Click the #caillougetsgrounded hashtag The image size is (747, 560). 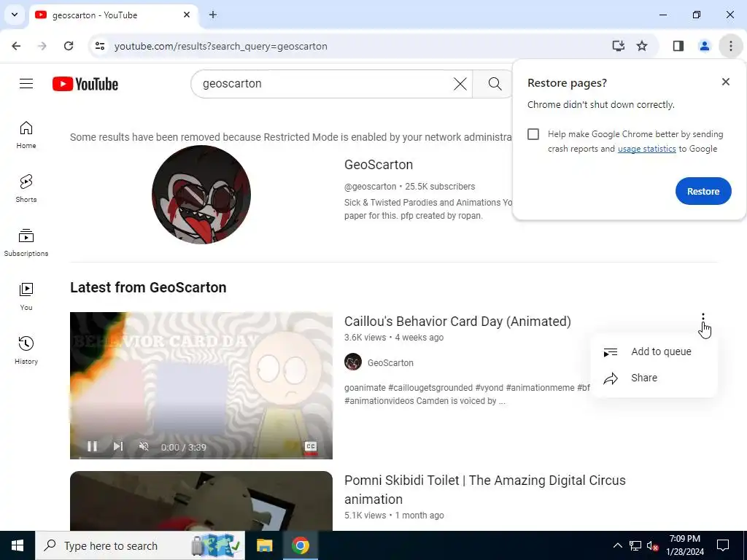click(x=430, y=388)
